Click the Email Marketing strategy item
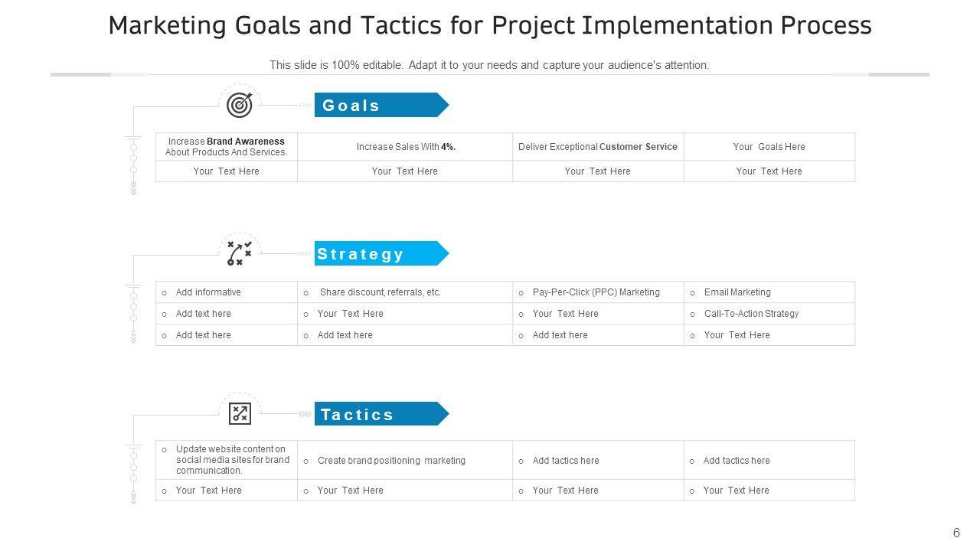Image resolution: width=980 pixels, height=551 pixels. [x=737, y=292]
